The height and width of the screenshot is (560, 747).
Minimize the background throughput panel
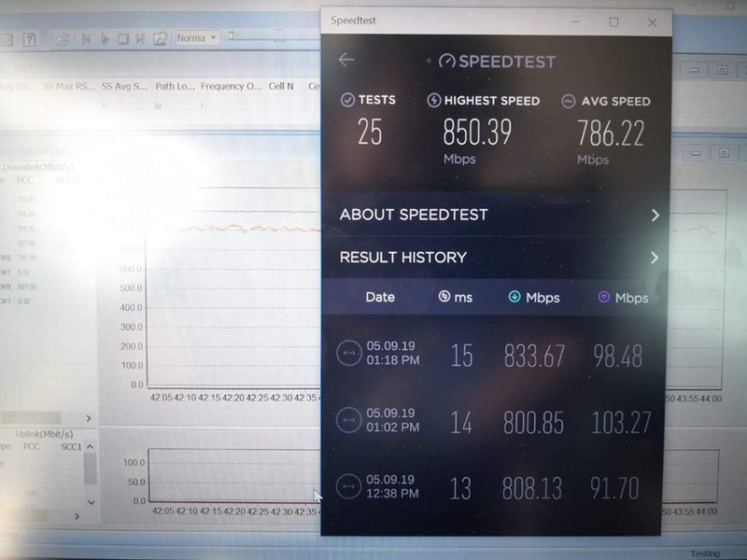pyautogui.click(x=696, y=153)
